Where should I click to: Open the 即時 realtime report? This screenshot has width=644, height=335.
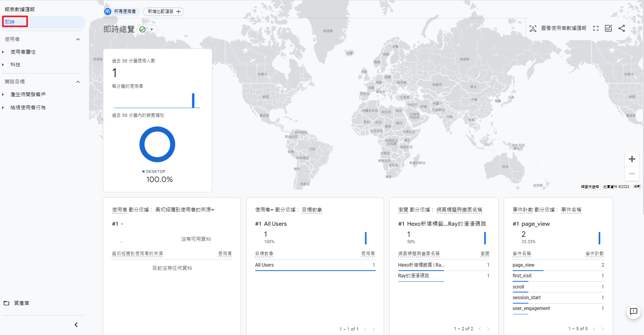pos(43,22)
